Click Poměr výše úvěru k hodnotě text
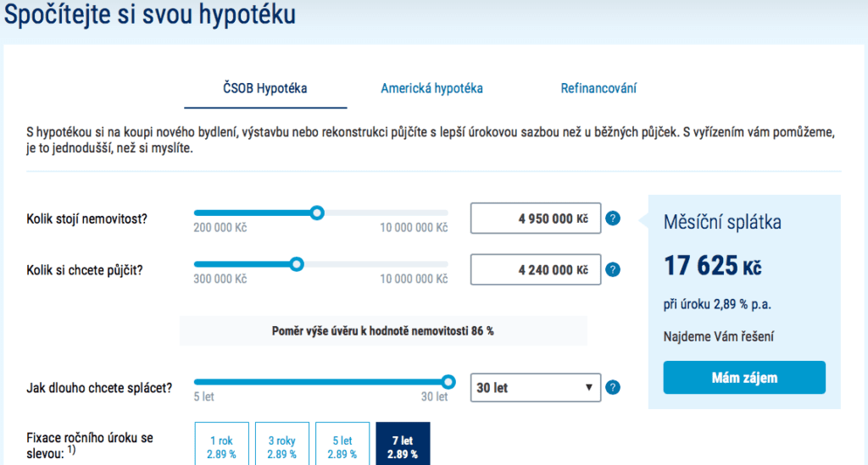The height and width of the screenshot is (465, 868). coord(382,331)
